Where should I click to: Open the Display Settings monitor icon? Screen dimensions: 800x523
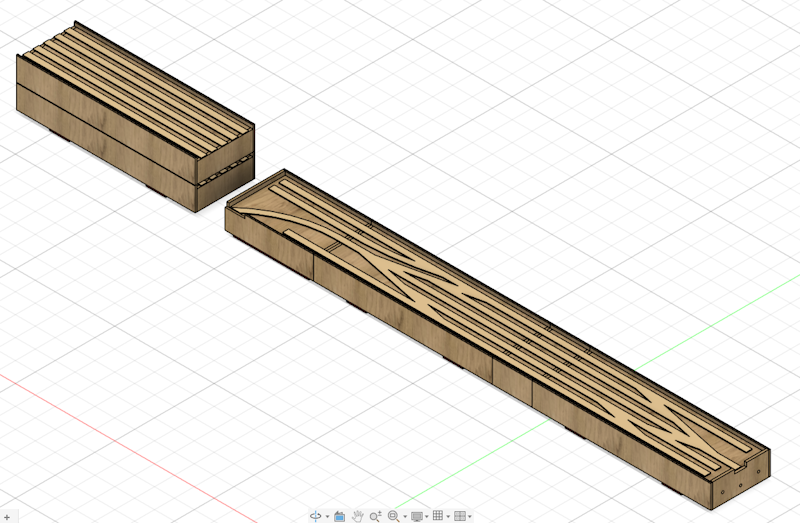pyautogui.click(x=417, y=516)
